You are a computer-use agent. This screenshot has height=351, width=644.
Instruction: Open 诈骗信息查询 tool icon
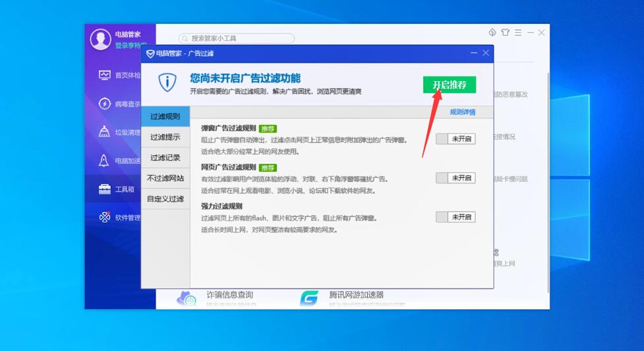(x=187, y=298)
